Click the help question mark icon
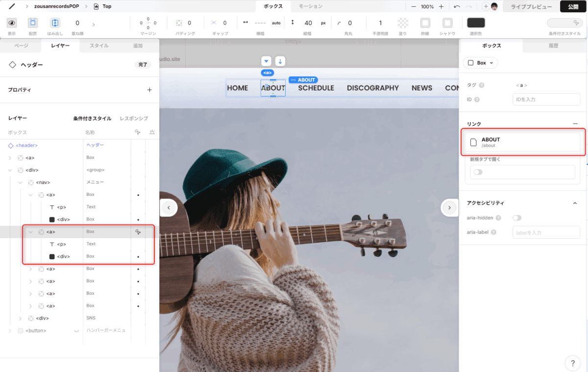This screenshot has height=372, width=588. pyautogui.click(x=572, y=363)
